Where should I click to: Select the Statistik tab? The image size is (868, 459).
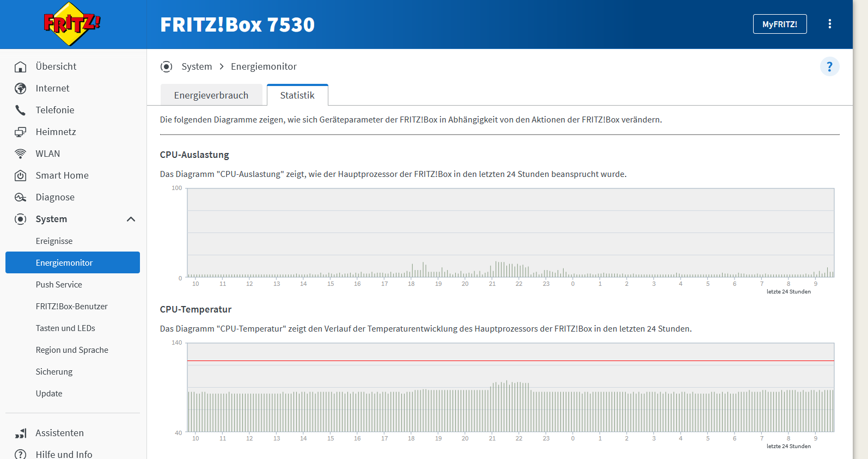click(x=297, y=95)
